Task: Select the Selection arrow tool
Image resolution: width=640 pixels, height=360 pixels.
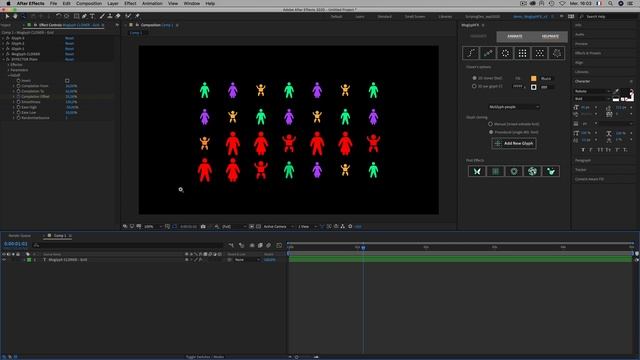Action: click(x=7, y=16)
